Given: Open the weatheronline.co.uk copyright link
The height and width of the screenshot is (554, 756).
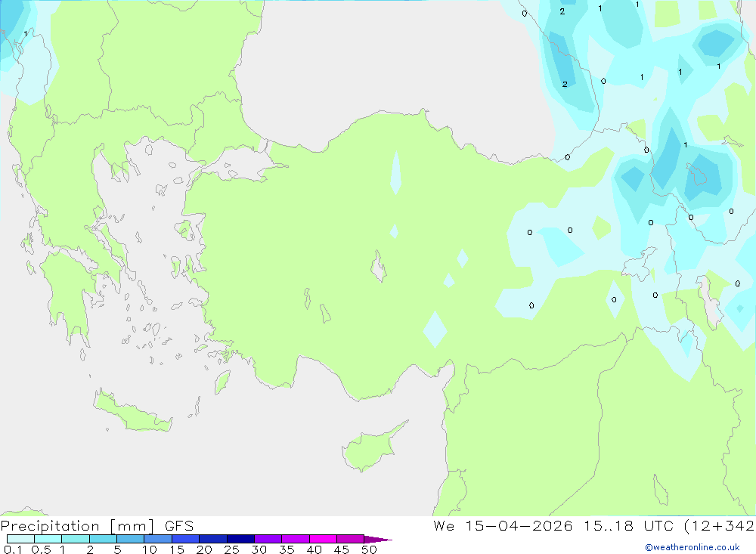Looking at the screenshot, I should pyautogui.click(x=692, y=547).
